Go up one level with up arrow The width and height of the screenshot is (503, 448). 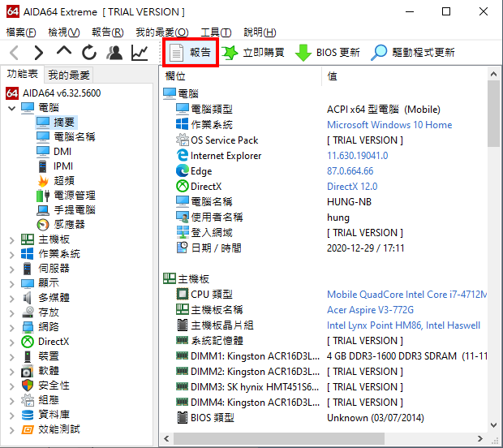(64, 51)
